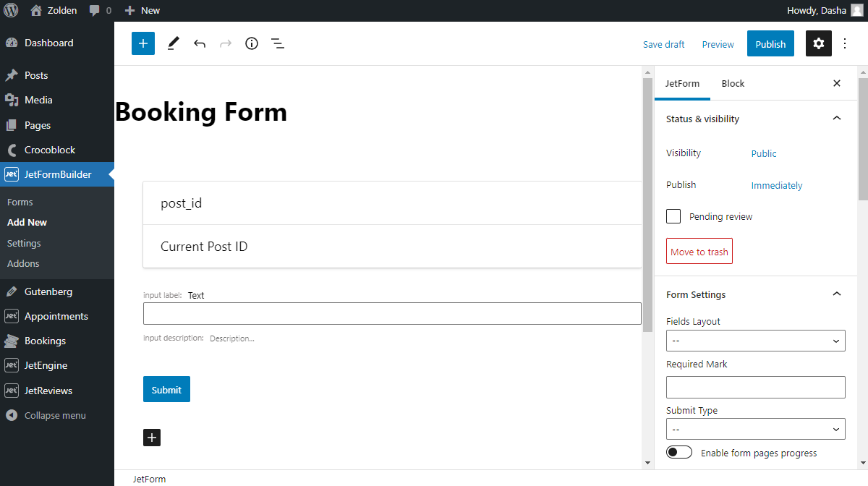Open the three-dot Options menu
The height and width of the screenshot is (486, 868).
pyautogui.click(x=845, y=43)
